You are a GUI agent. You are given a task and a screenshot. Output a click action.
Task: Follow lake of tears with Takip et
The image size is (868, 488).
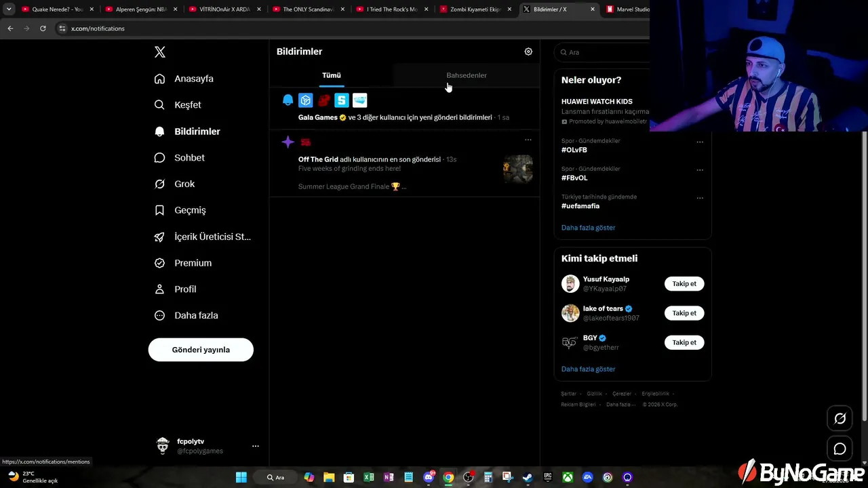pyautogui.click(x=684, y=313)
